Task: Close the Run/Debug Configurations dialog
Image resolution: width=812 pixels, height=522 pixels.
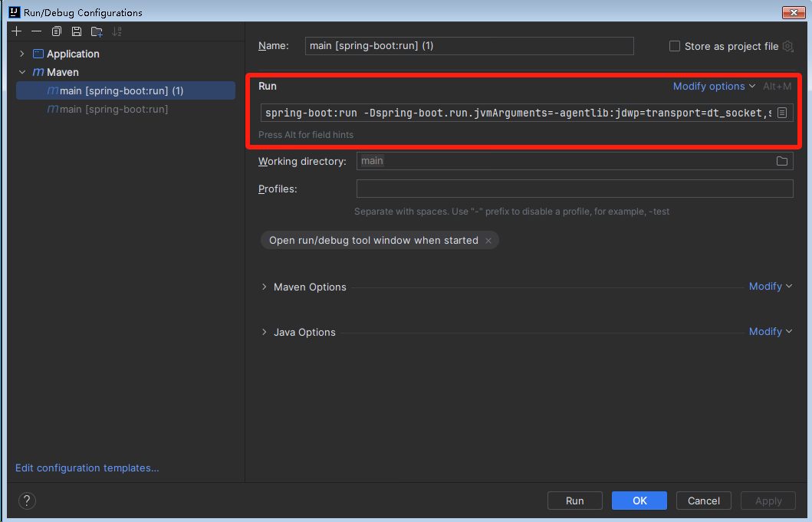Action: coord(794,12)
